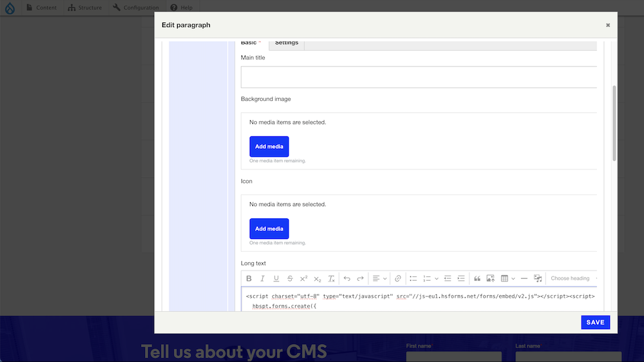
Task: Click the Main title input field
Action: (419, 77)
